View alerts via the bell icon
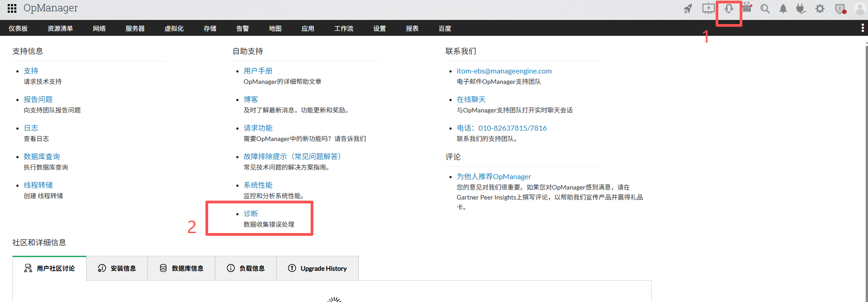Viewport: 868px width, 302px height. [x=783, y=9]
